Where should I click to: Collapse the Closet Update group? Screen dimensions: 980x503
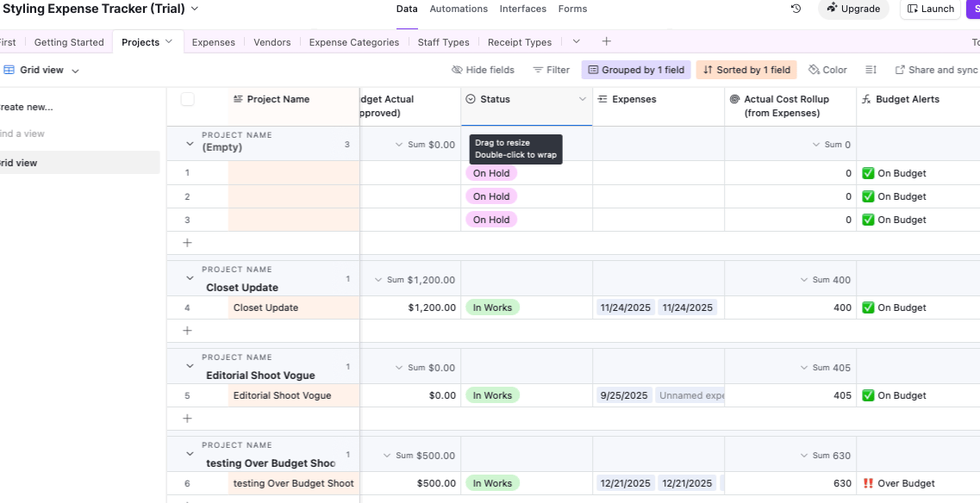pyautogui.click(x=190, y=278)
